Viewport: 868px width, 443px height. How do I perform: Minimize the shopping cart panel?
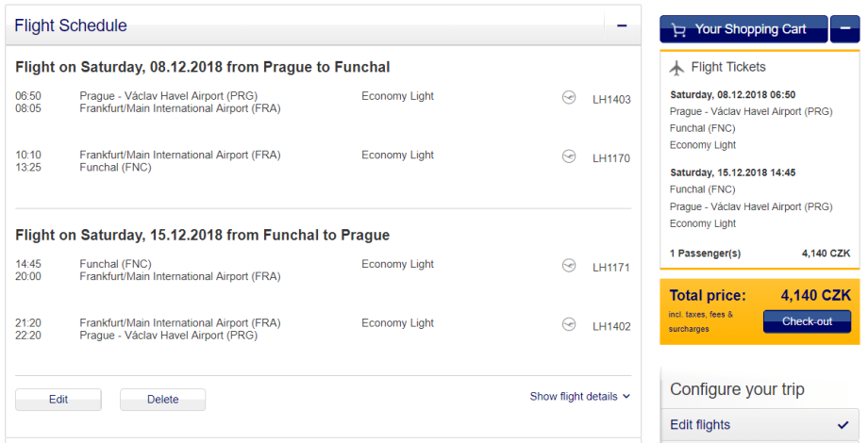[x=845, y=29]
